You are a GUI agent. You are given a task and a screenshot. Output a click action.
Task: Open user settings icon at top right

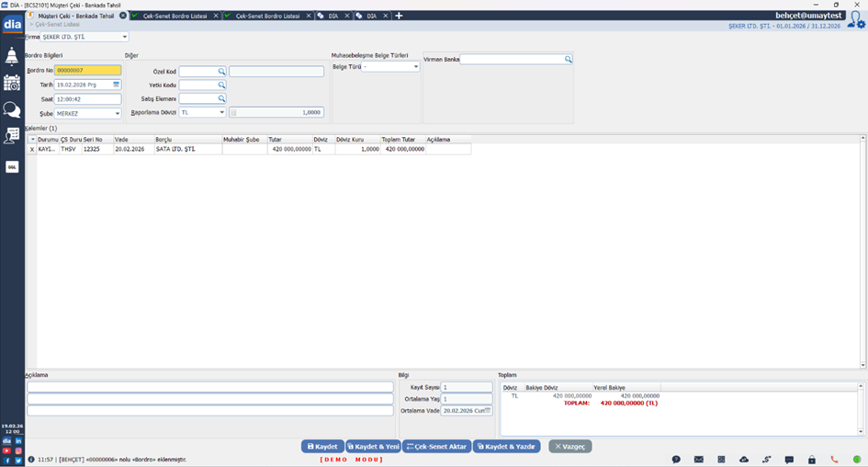(856, 19)
